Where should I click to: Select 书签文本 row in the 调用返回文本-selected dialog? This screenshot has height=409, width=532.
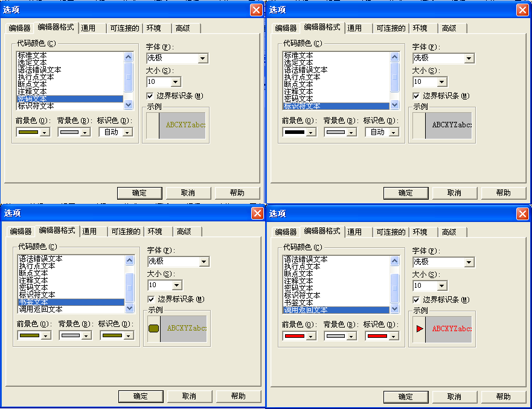336,303
